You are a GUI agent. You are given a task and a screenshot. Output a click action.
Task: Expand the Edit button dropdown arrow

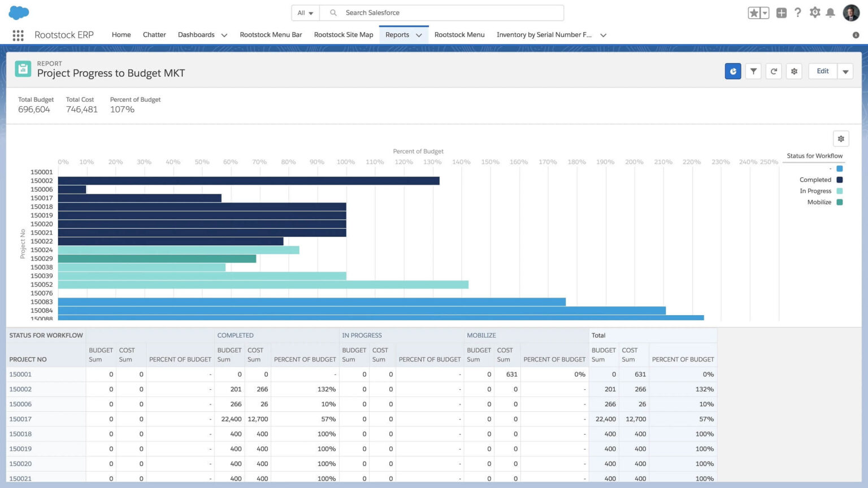pos(845,72)
